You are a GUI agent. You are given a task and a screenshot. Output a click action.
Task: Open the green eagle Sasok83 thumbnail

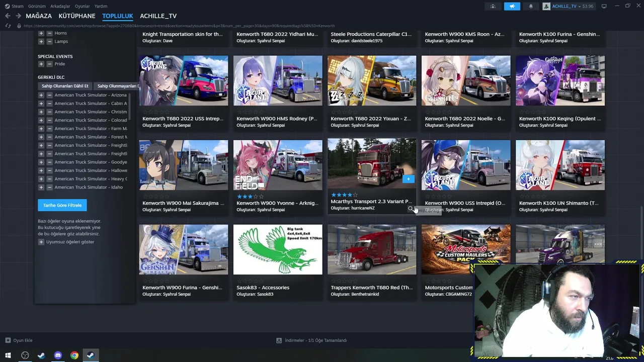[278, 249]
